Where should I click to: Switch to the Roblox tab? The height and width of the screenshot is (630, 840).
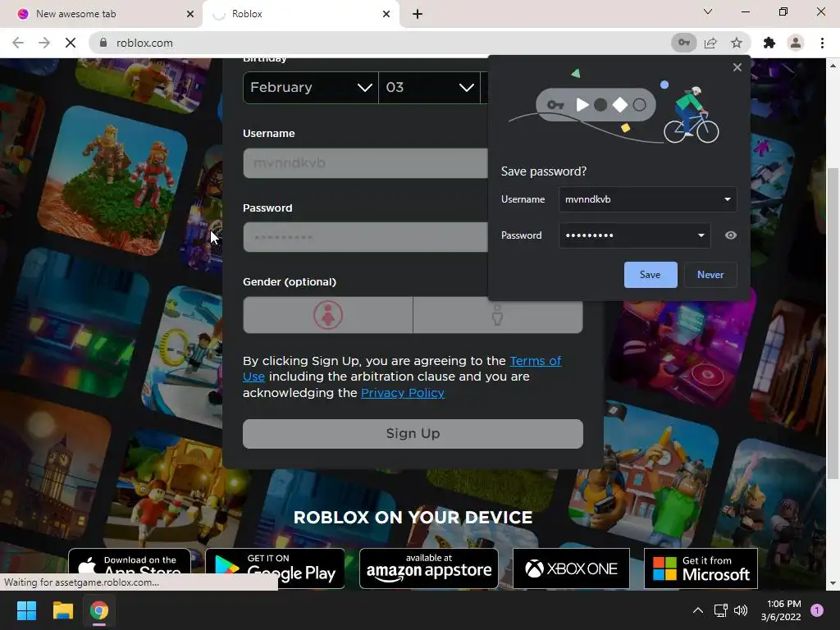[x=300, y=14]
